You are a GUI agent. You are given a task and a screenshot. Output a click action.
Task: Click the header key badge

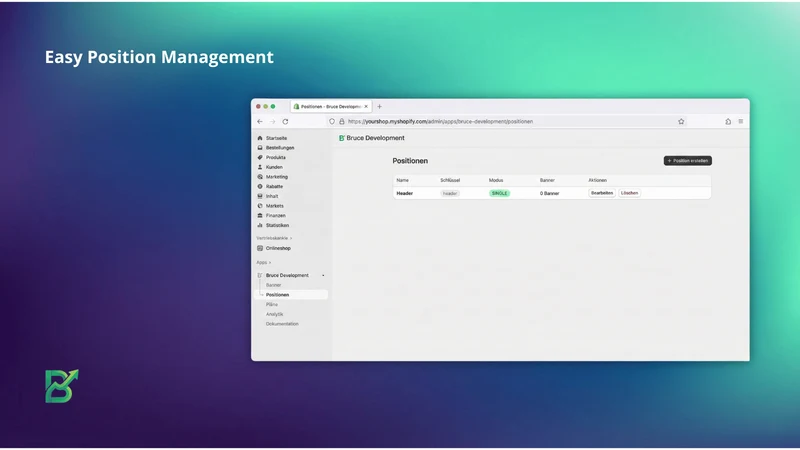click(450, 193)
